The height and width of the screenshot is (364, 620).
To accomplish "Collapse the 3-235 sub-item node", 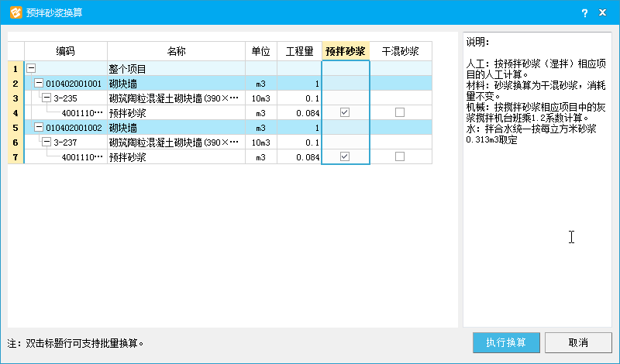I will 46,98.
